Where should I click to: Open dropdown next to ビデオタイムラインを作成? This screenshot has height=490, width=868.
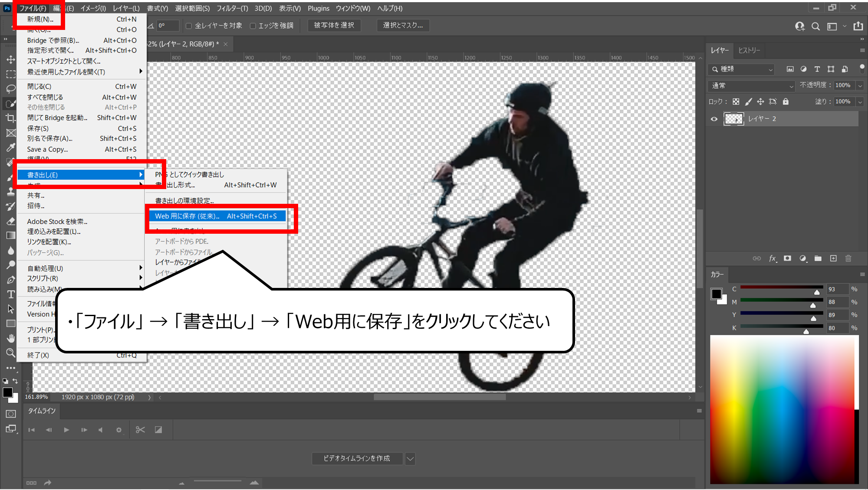pyautogui.click(x=410, y=459)
